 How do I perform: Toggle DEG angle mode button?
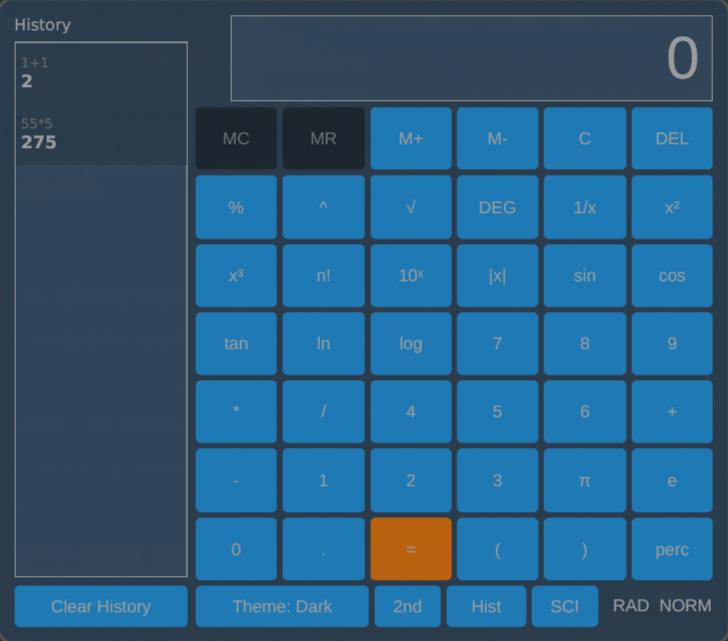(x=497, y=207)
